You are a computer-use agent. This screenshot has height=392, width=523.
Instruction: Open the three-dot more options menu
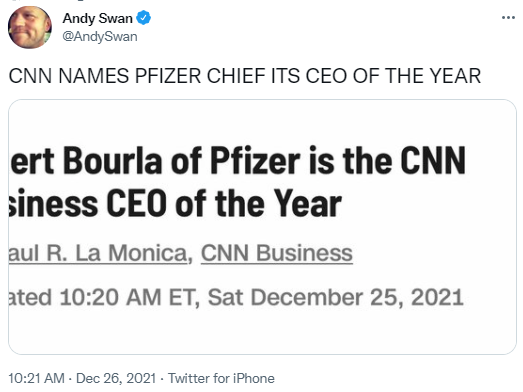[508, 18]
